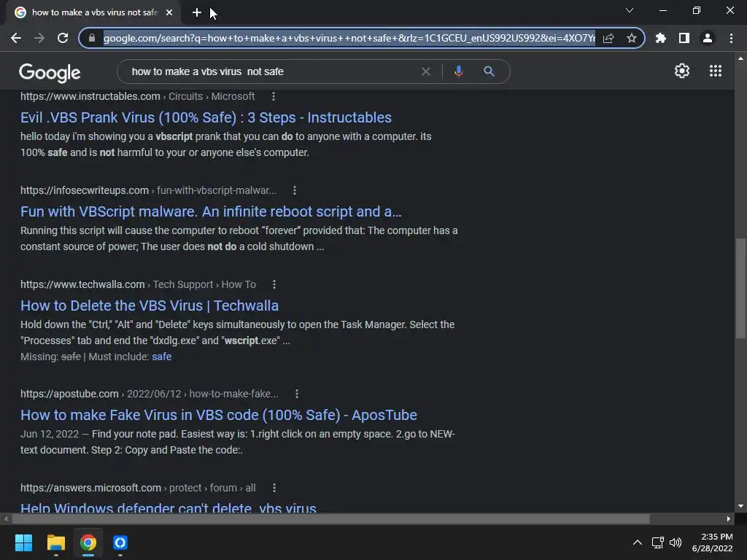This screenshot has height=560, width=747.
Task: Open more options for techwalla.com result
Action: coord(274,284)
